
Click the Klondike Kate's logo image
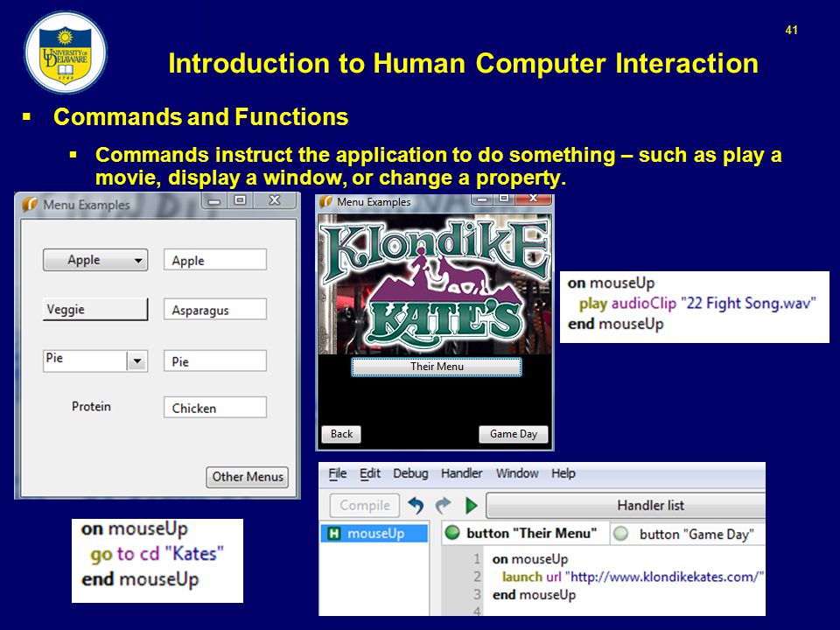tap(435, 284)
